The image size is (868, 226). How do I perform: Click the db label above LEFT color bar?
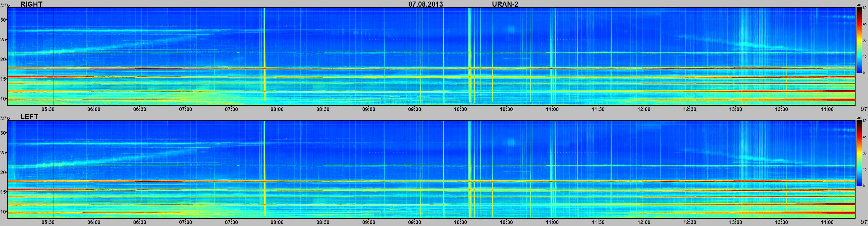point(859,118)
